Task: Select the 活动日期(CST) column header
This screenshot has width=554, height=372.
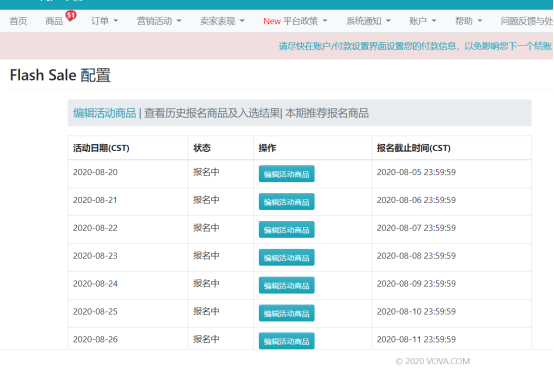Action: point(101,148)
